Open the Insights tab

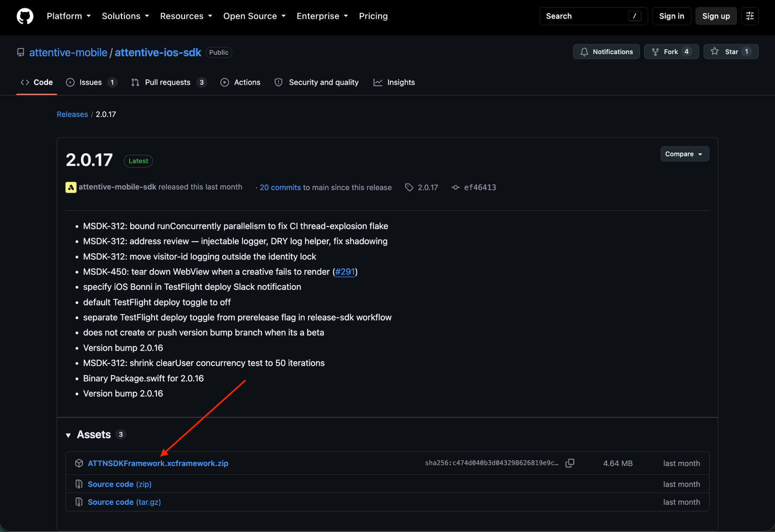point(394,82)
